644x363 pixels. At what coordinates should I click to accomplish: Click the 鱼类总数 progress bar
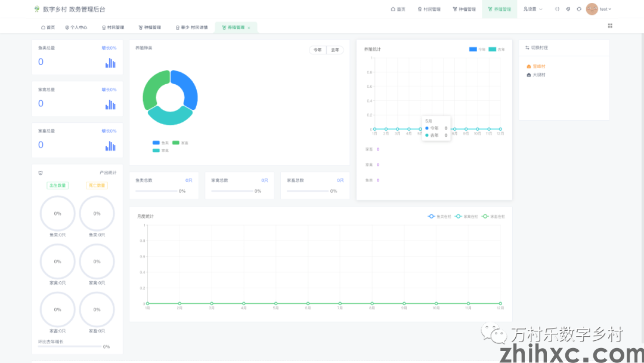(x=156, y=191)
